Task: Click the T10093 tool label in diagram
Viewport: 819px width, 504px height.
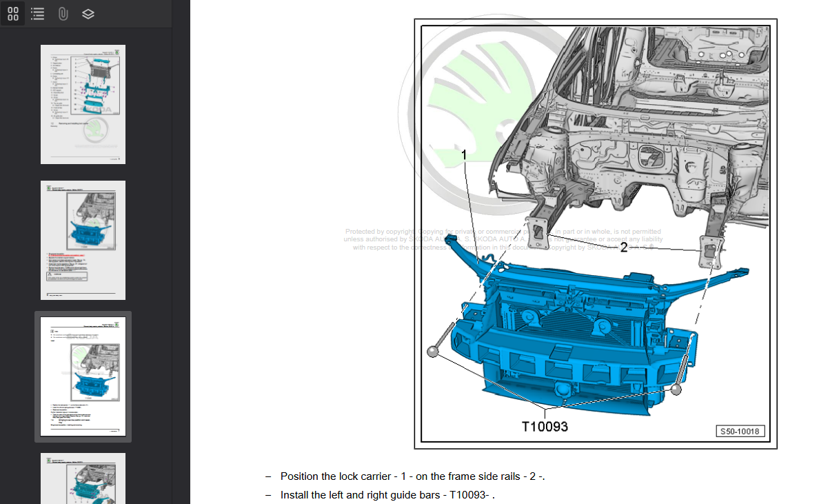Action: [545, 427]
